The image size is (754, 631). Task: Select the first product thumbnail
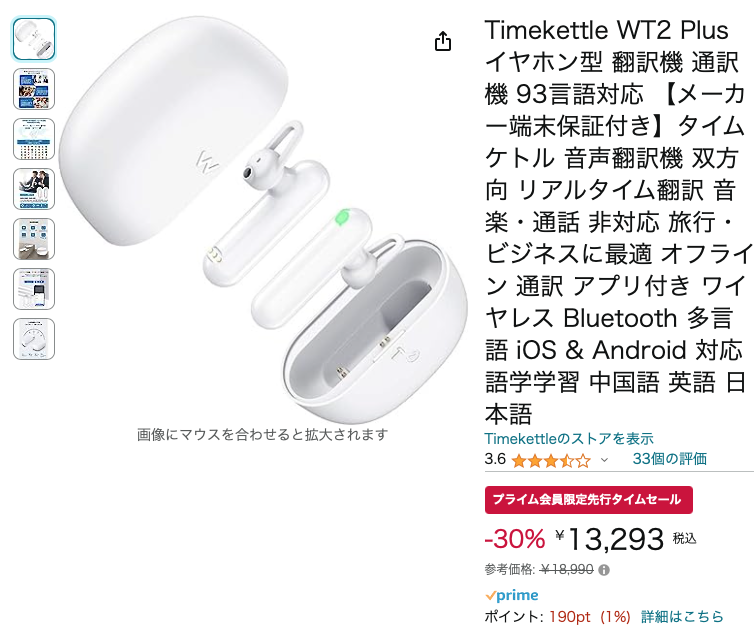point(34,39)
